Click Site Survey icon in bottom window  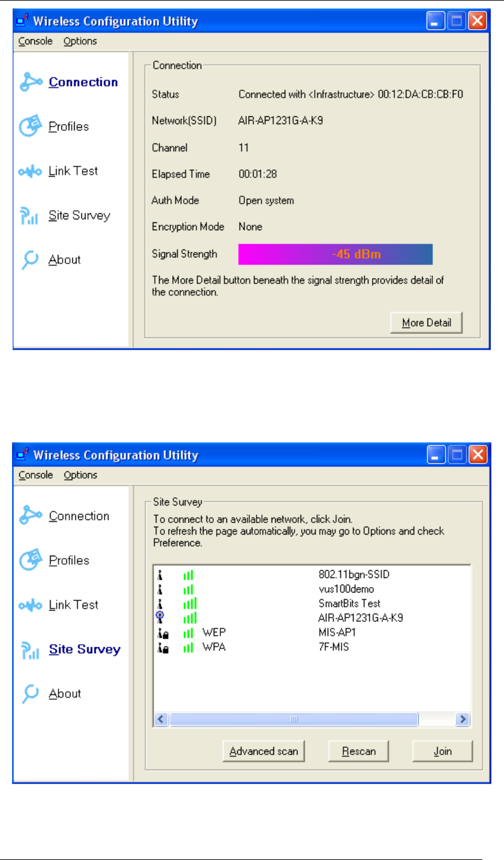point(30,650)
